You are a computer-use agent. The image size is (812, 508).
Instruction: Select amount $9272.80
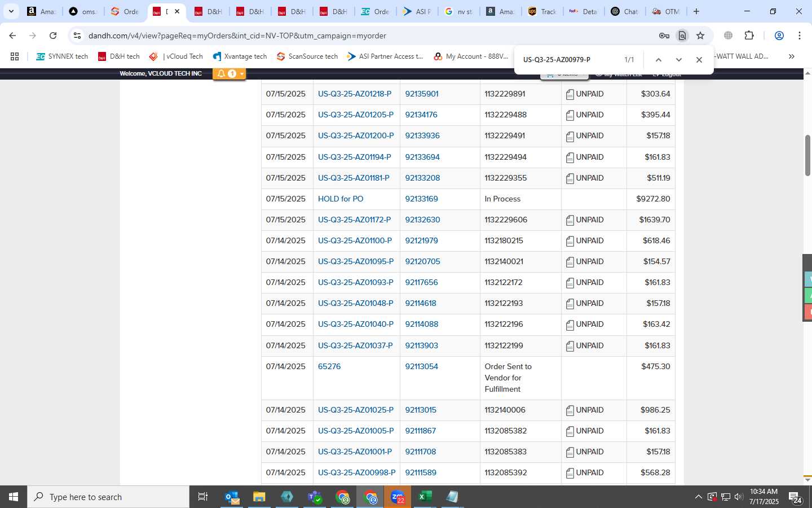click(653, 199)
